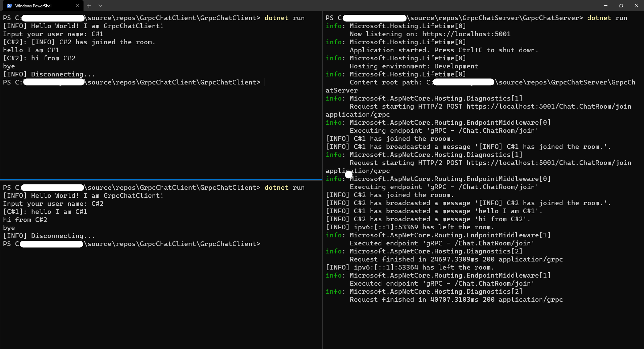
Task: Click 'dotnet run' command in server pane
Action: [607, 18]
